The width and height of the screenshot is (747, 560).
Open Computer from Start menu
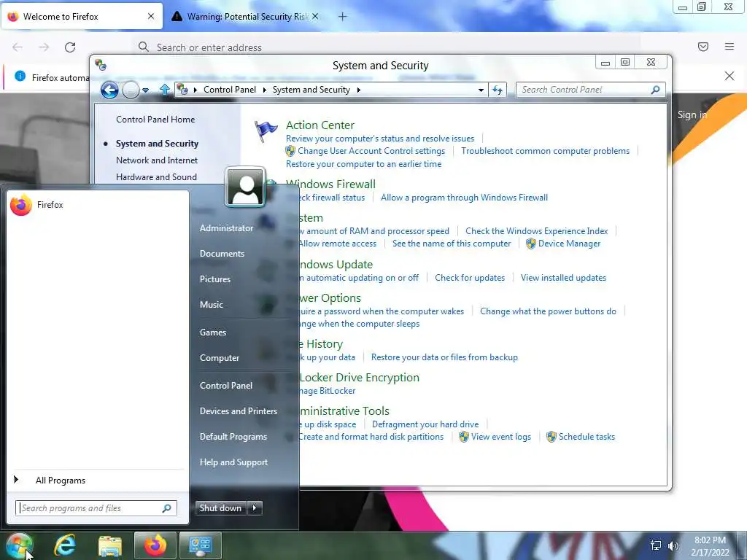(219, 358)
